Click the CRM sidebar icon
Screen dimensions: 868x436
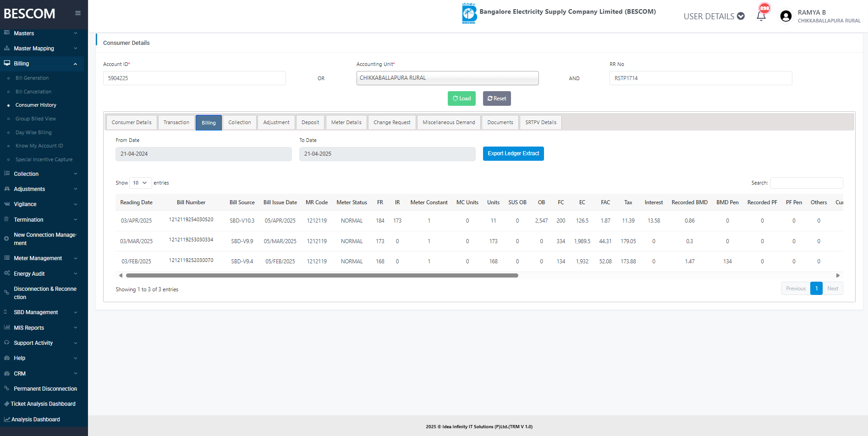coord(7,373)
